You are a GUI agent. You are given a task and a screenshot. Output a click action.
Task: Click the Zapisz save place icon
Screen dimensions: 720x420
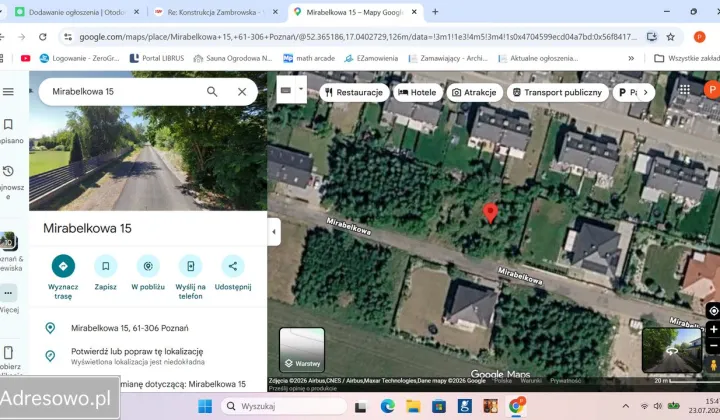point(106,266)
